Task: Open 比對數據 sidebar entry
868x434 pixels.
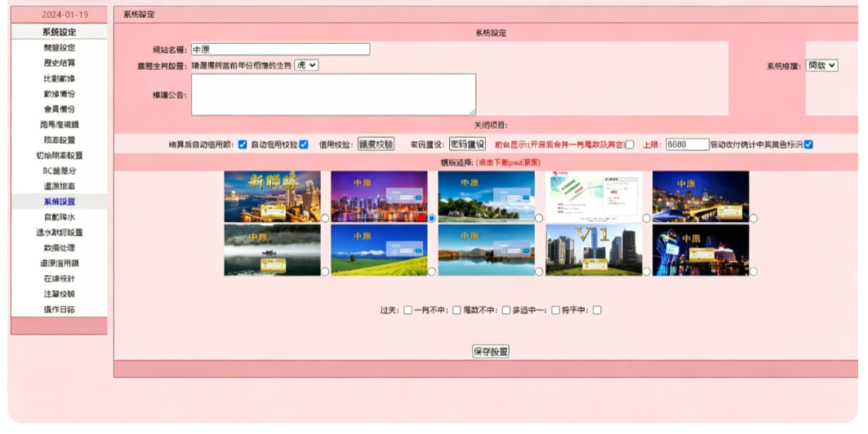Action: pyautogui.click(x=60, y=78)
